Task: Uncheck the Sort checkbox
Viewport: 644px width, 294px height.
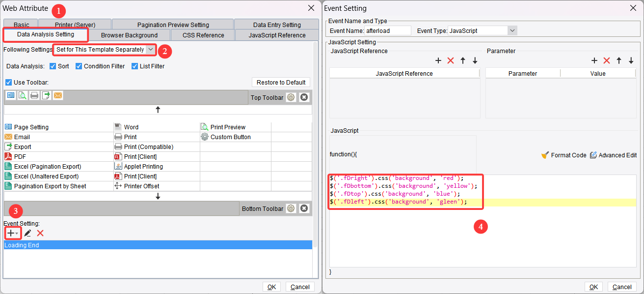Action: click(x=54, y=66)
